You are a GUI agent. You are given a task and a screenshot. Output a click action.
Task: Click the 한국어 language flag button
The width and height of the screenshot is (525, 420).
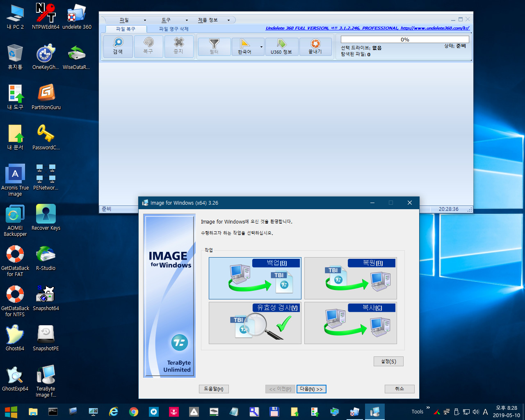coord(245,46)
